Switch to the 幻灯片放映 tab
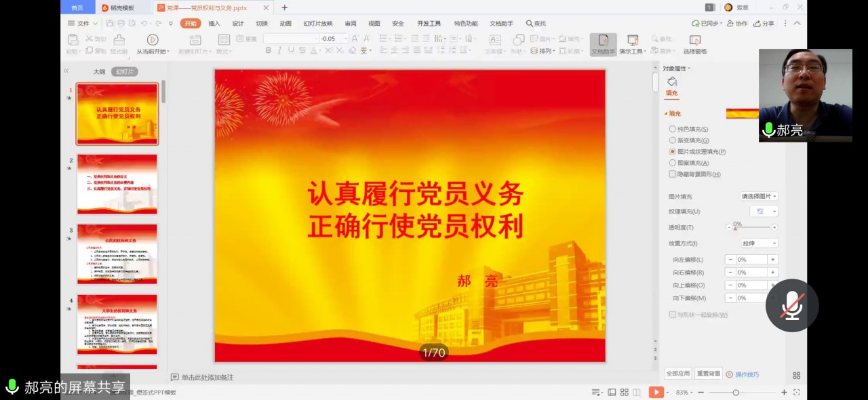This screenshot has height=400, width=868. [x=319, y=24]
